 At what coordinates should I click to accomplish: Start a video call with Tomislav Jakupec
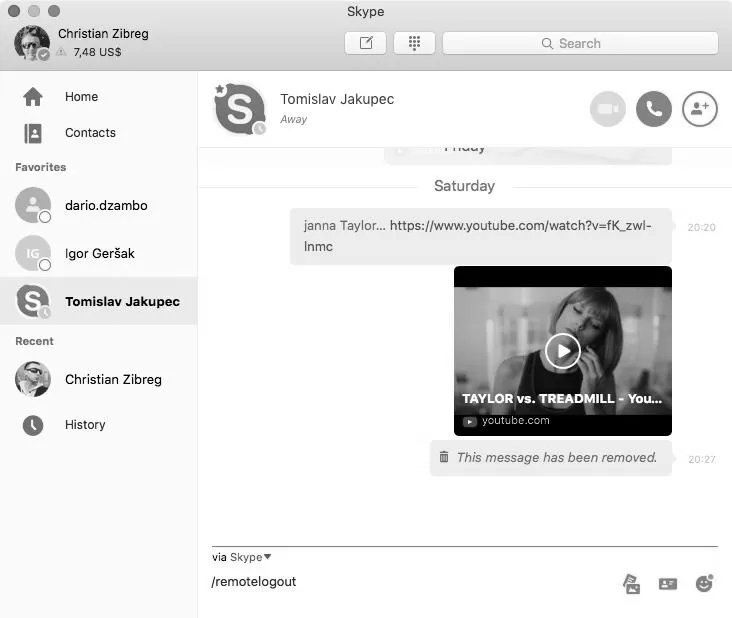[607, 109]
